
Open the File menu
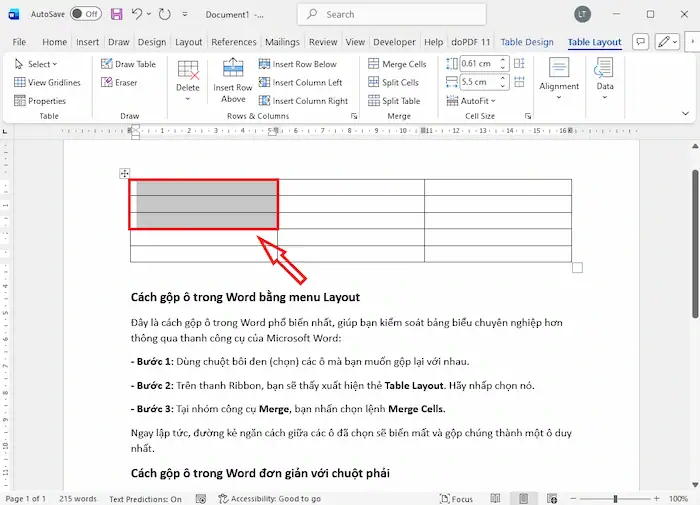(19, 42)
